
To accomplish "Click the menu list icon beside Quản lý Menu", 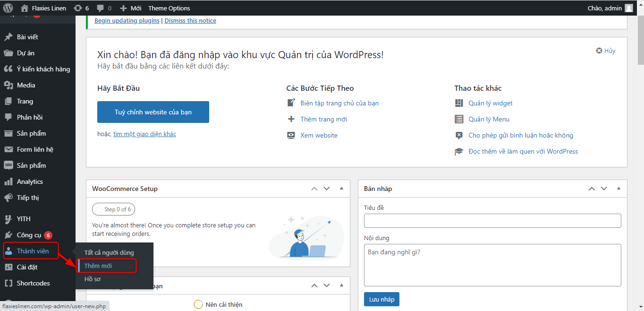I will [x=459, y=119].
